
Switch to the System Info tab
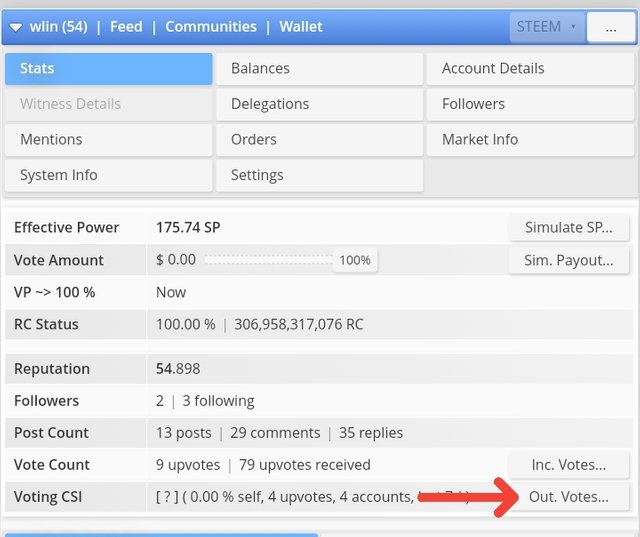coord(109,175)
